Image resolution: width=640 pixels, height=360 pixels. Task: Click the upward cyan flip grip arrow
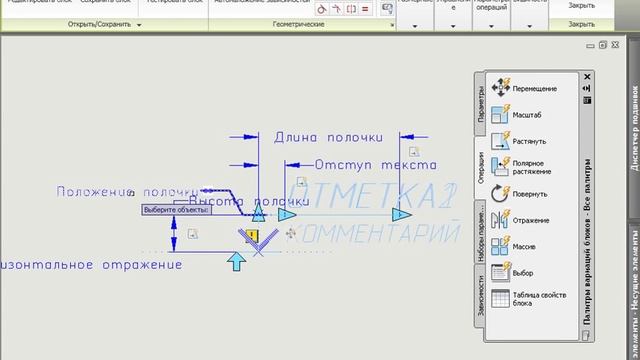(236, 261)
